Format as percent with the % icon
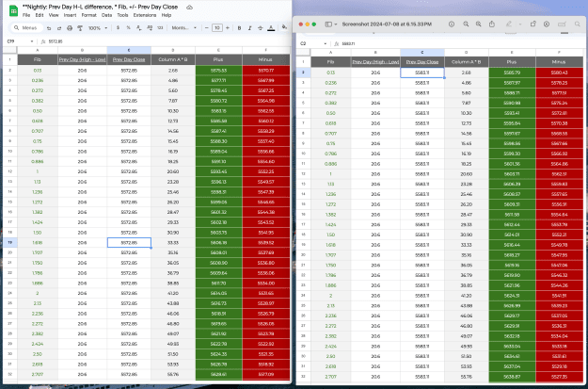 [129, 28]
